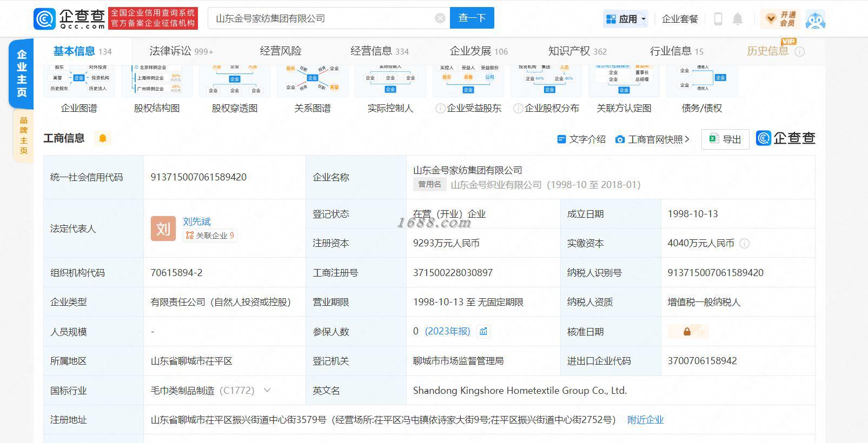Switch to 企业发展 tab
868x443 pixels.
(x=479, y=51)
